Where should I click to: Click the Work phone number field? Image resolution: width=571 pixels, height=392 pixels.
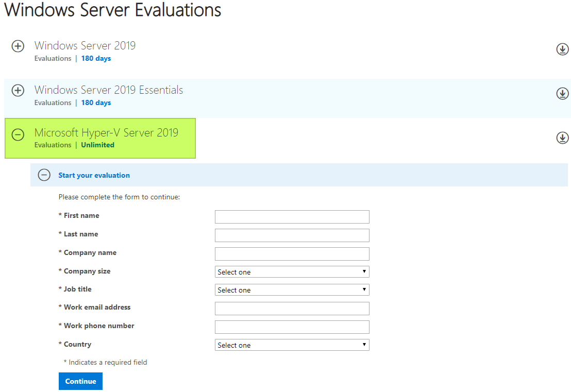(292, 327)
